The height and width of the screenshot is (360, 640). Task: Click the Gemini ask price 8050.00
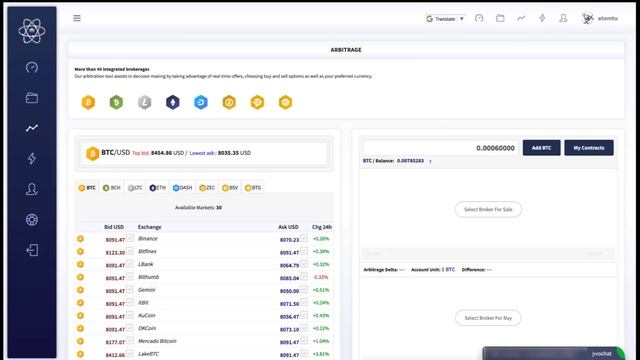289,291
